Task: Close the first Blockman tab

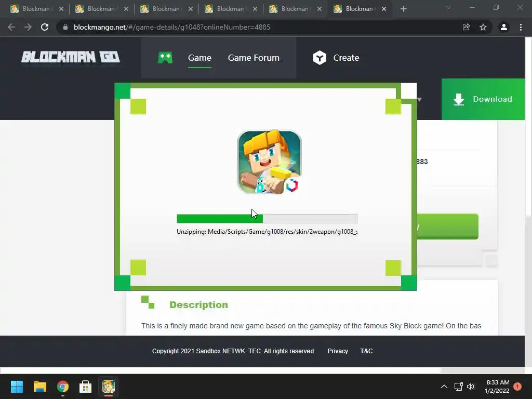Action: pos(61,9)
